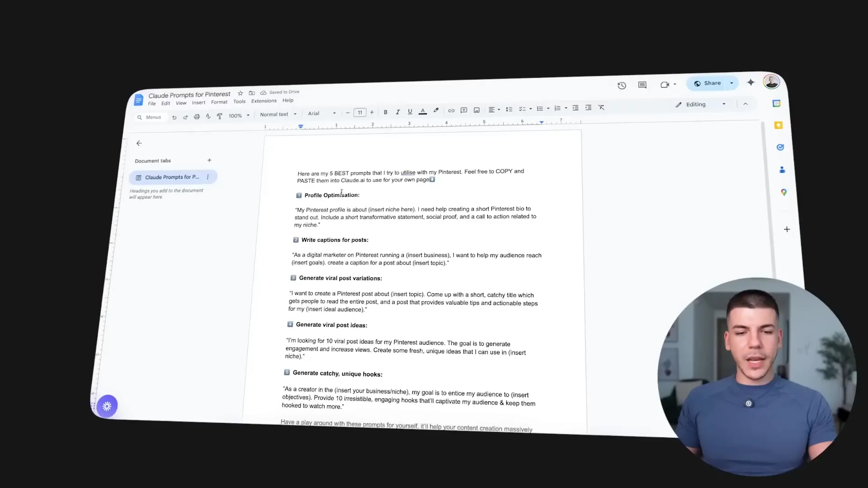Image resolution: width=868 pixels, height=488 pixels.
Task: Open the Normal text style dropdown
Action: 278,114
